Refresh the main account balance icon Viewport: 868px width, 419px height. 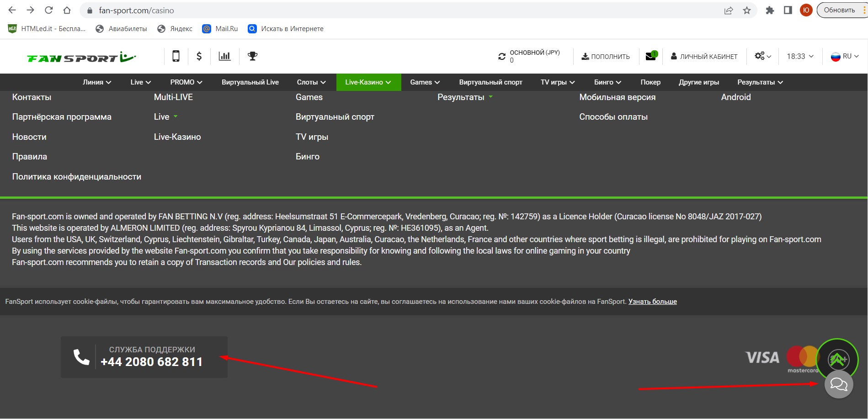click(502, 56)
